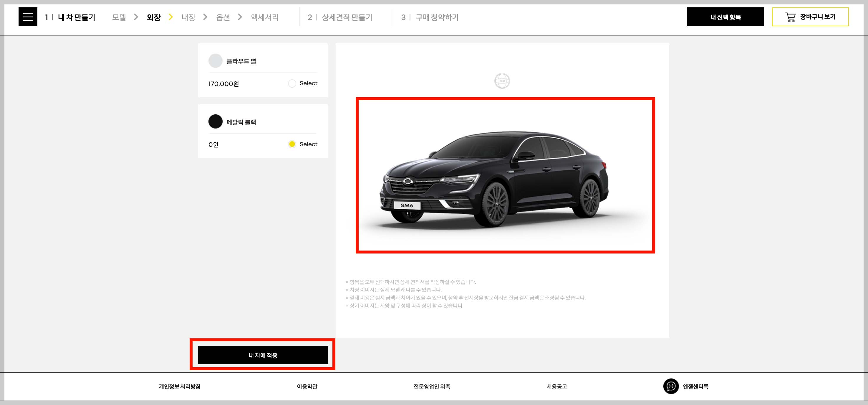
Task: Click chevron arrow after 옵션 step
Action: point(240,17)
